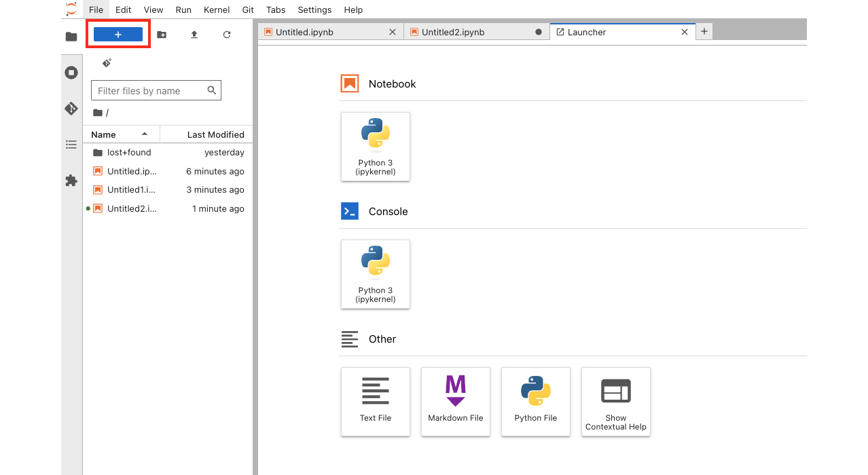Open the Extension Manager puzzle icon

coord(71,180)
